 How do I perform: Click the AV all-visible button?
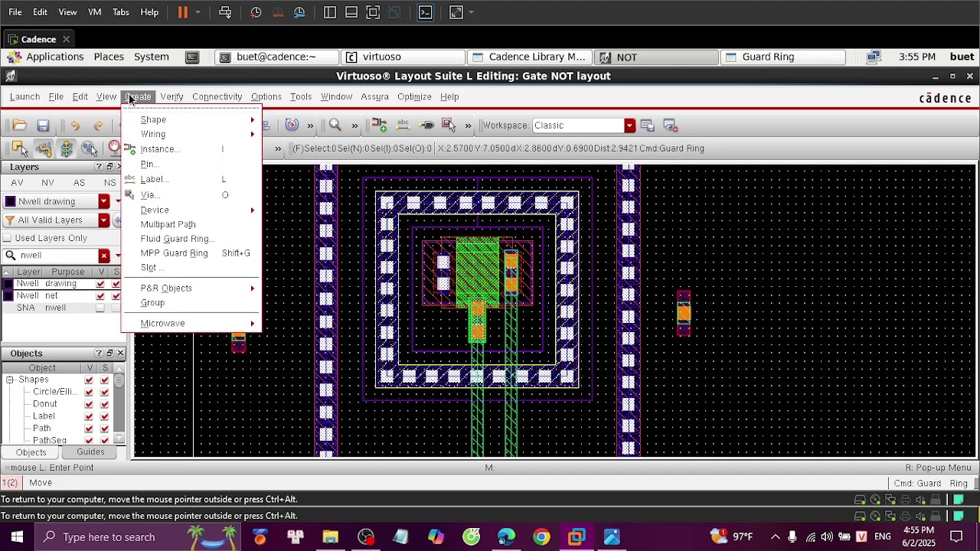pos(17,183)
